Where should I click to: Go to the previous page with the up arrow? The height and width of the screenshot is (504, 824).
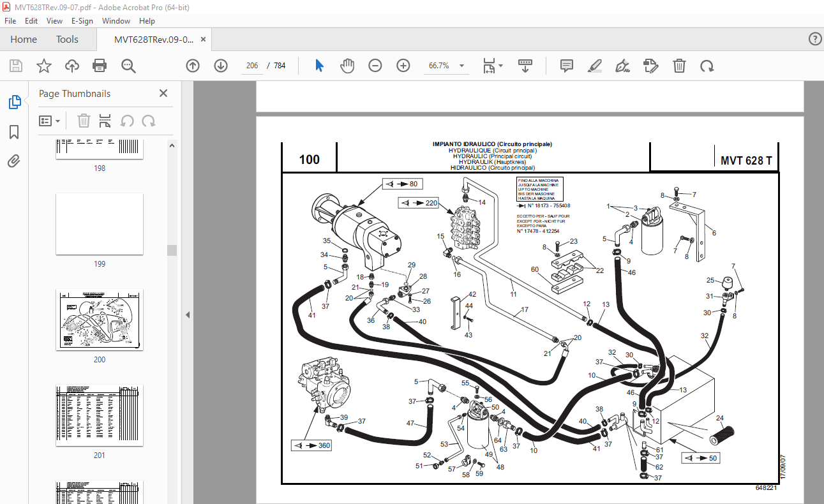(193, 66)
